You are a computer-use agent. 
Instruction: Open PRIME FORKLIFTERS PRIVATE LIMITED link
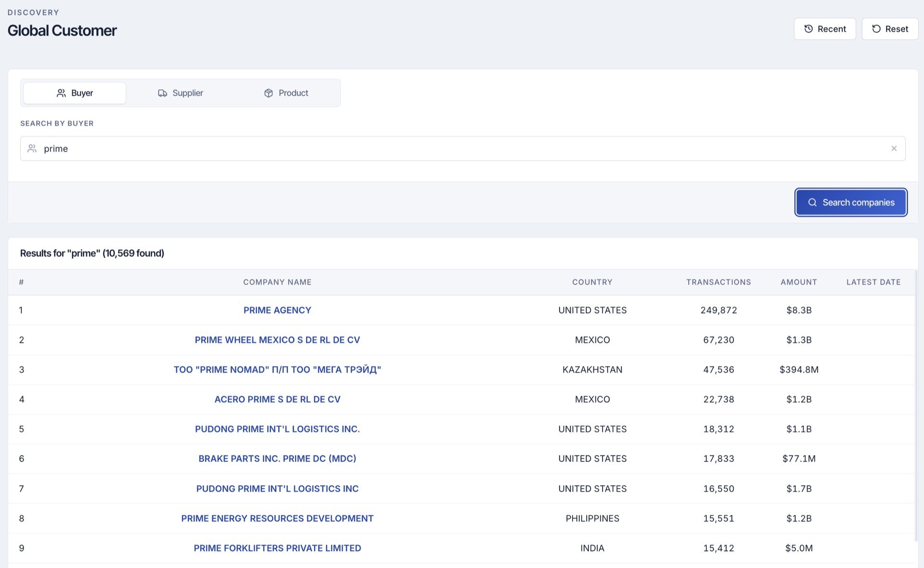277,548
